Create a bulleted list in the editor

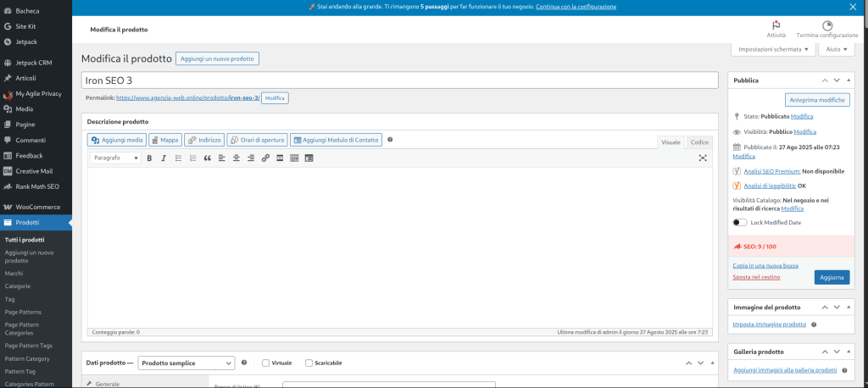[178, 158]
